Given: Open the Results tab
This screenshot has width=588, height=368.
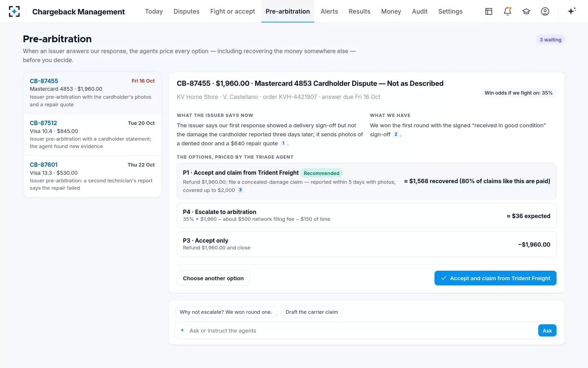Looking at the screenshot, I should pos(359,11).
